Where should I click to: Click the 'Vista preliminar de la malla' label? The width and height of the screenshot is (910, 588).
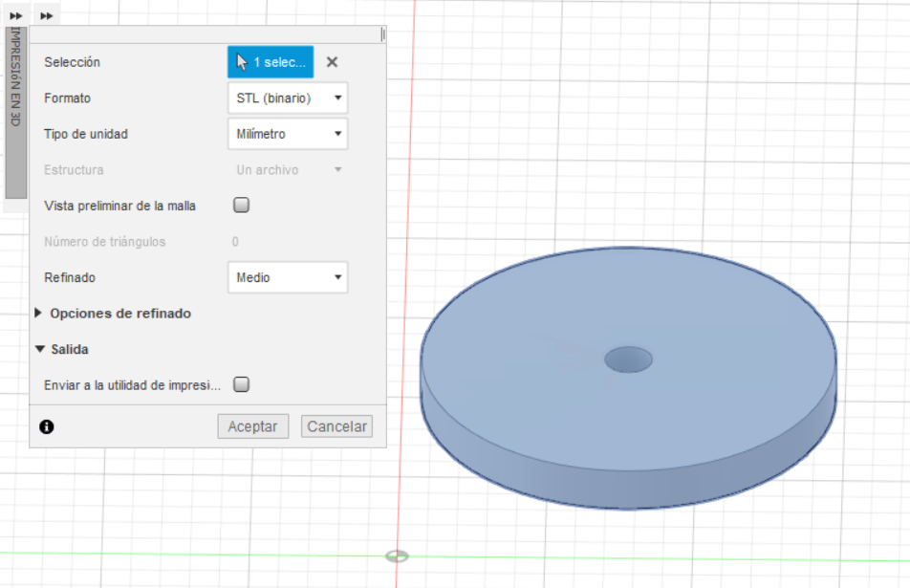(119, 207)
